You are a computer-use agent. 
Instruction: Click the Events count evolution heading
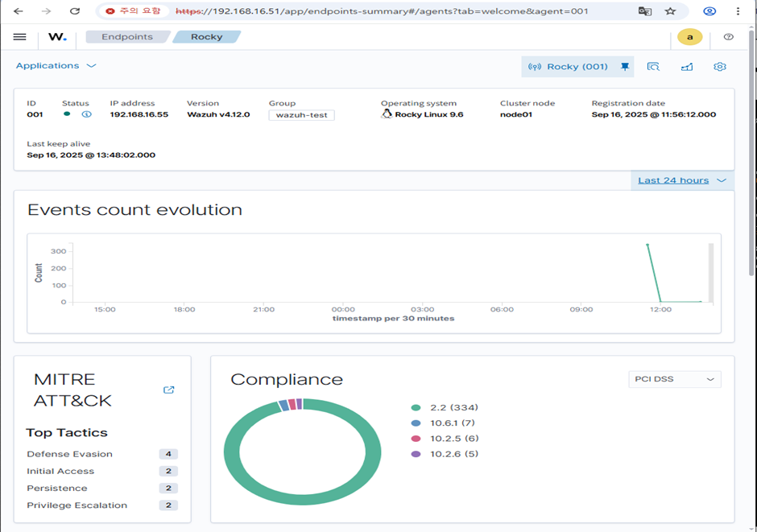point(134,210)
